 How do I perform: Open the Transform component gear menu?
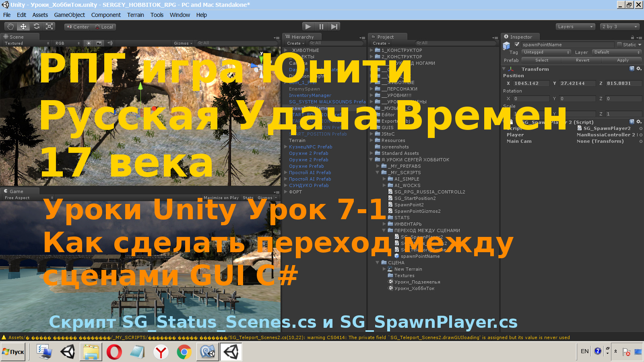[x=639, y=69]
